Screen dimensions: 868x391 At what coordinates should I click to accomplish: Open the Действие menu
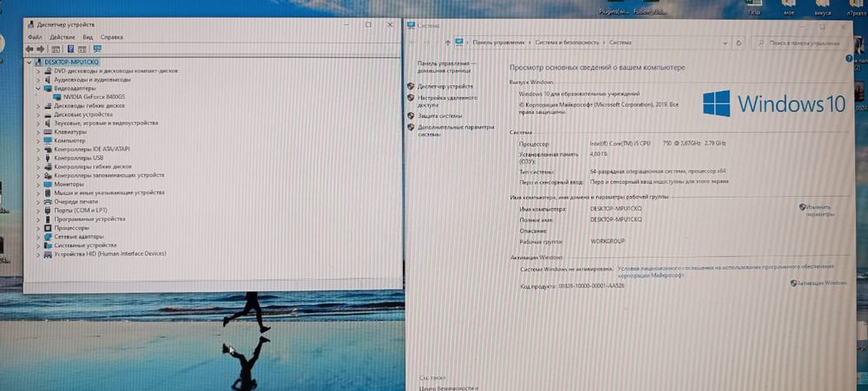click(x=62, y=37)
